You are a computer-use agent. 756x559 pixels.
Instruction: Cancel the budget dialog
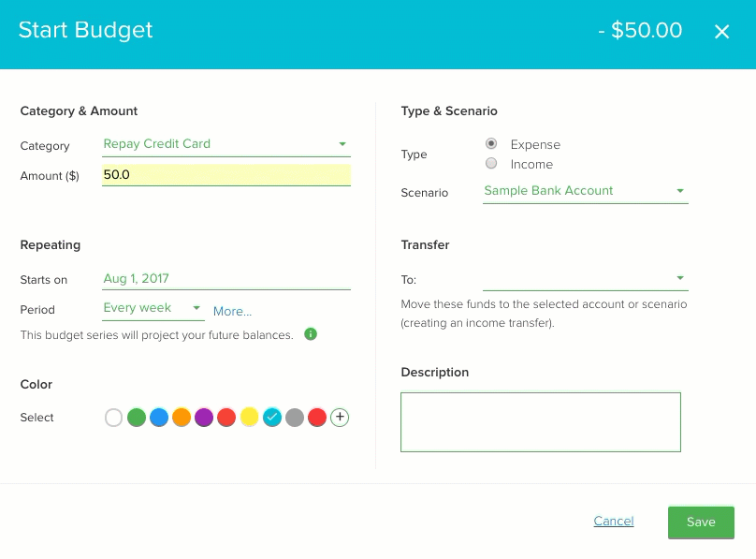613,521
